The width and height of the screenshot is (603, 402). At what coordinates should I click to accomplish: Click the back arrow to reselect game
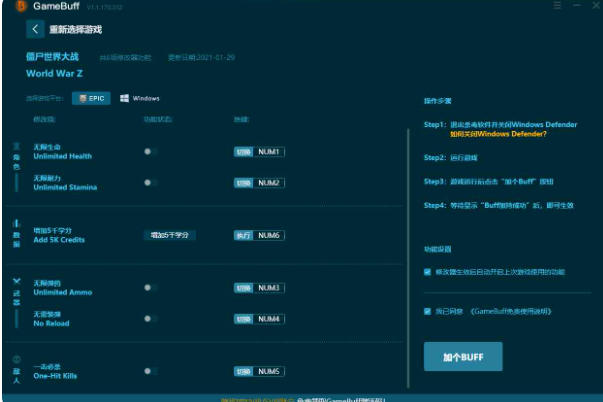coord(35,29)
